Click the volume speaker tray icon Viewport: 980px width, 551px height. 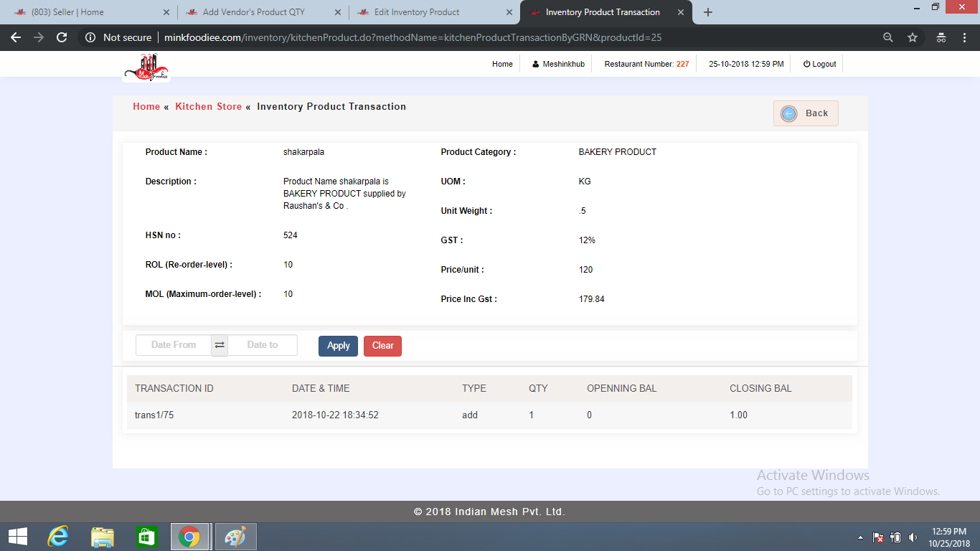point(913,537)
